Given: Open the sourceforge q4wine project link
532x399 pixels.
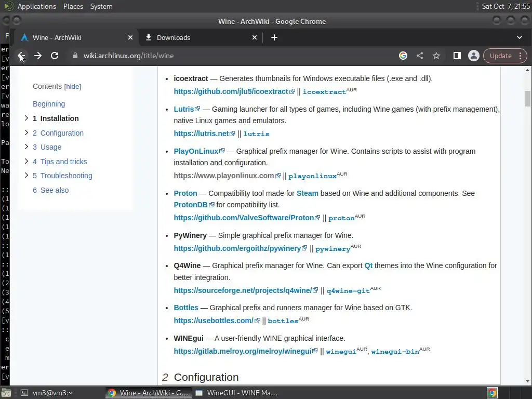Looking at the screenshot, I should (246, 290).
